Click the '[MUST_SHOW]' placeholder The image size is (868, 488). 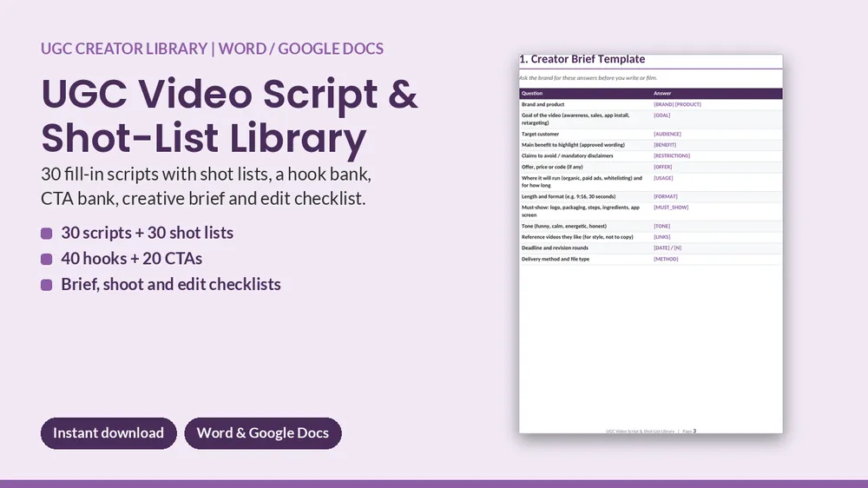(x=671, y=208)
